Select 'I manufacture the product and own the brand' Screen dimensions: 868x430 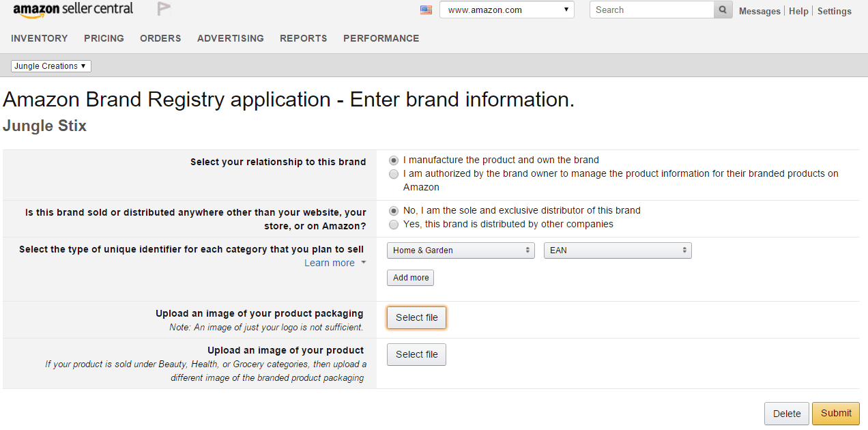[394, 160]
